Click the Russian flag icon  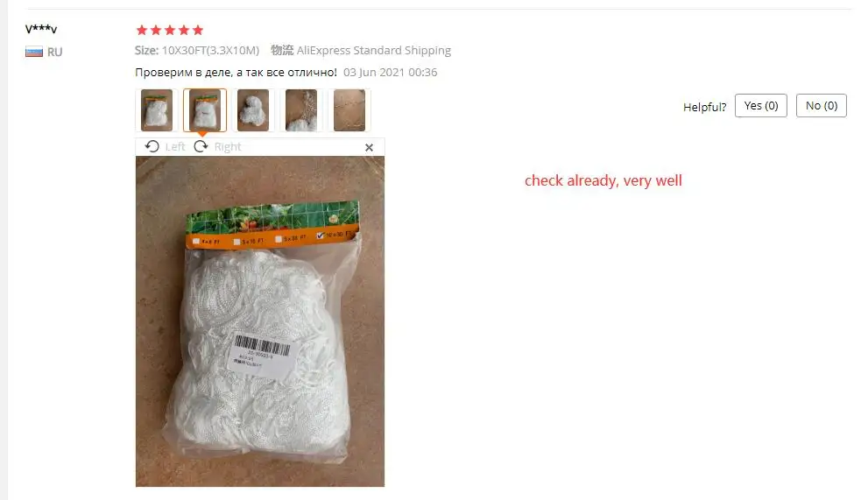(x=34, y=52)
